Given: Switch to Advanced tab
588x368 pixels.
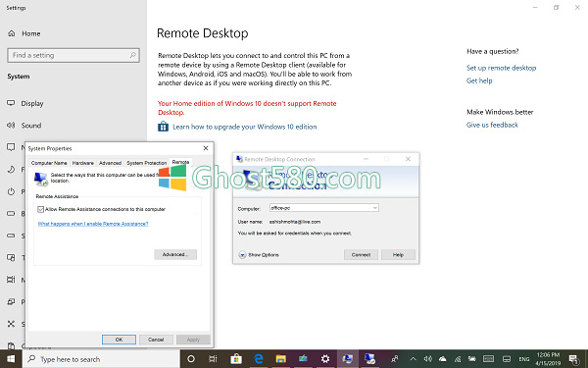Looking at the screenshot, I should (x=110, y=163).
